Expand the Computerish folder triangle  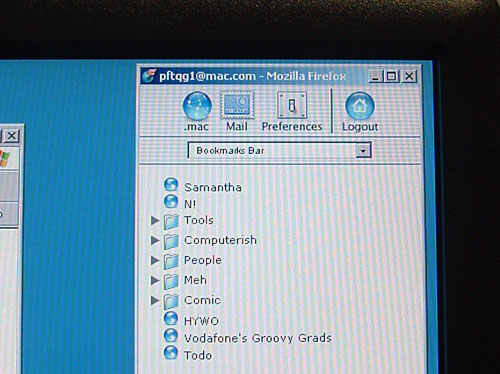click(x=155, y=240)
